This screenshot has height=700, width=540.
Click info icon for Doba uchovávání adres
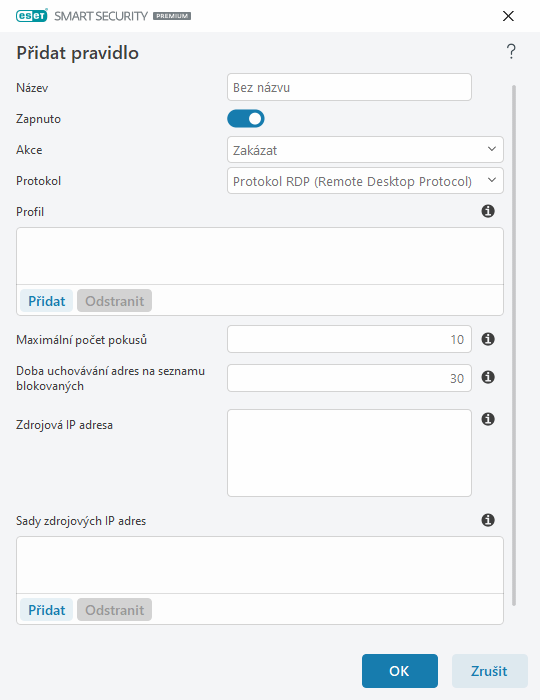pos(488,377)
